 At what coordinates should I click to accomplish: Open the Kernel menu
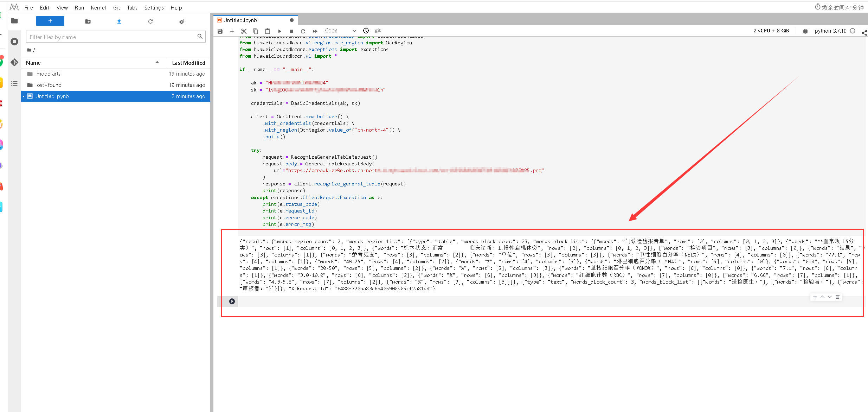point(98,7)
